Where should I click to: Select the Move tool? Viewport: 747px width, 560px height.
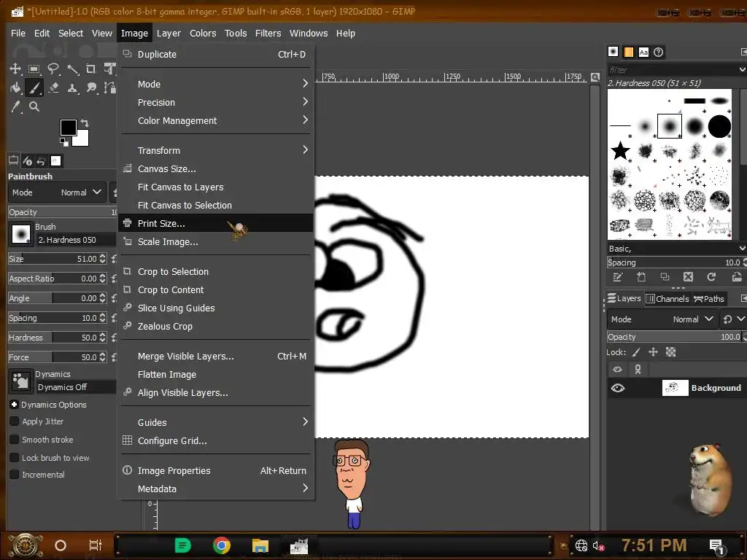(x=15, y=69)
